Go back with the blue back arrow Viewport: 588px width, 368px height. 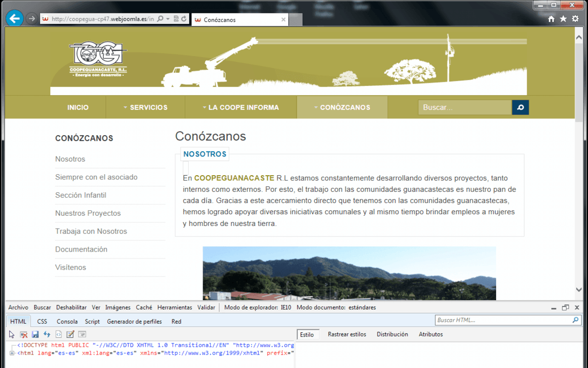14,18
